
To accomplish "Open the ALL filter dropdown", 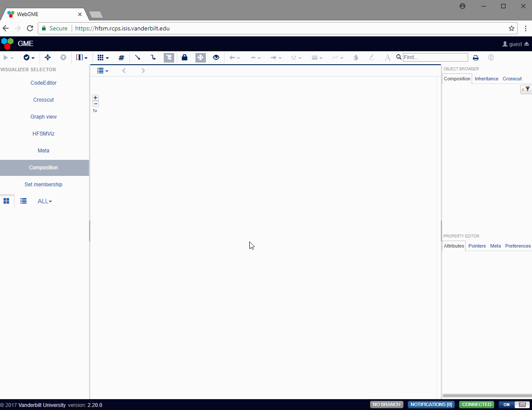I will [x=45, y=201].
